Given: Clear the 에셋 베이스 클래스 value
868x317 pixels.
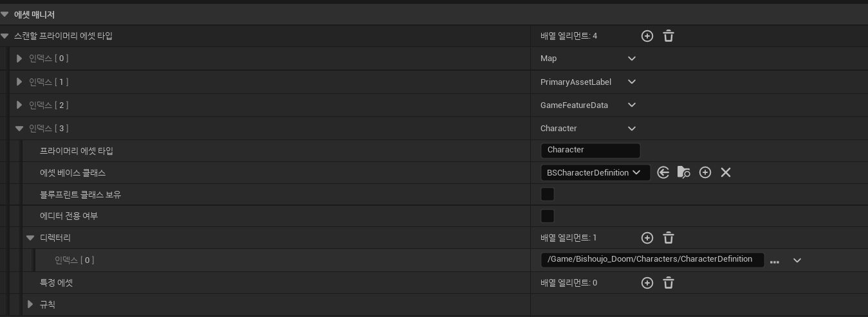Looking at the screenshot, I should pos(726,172).
